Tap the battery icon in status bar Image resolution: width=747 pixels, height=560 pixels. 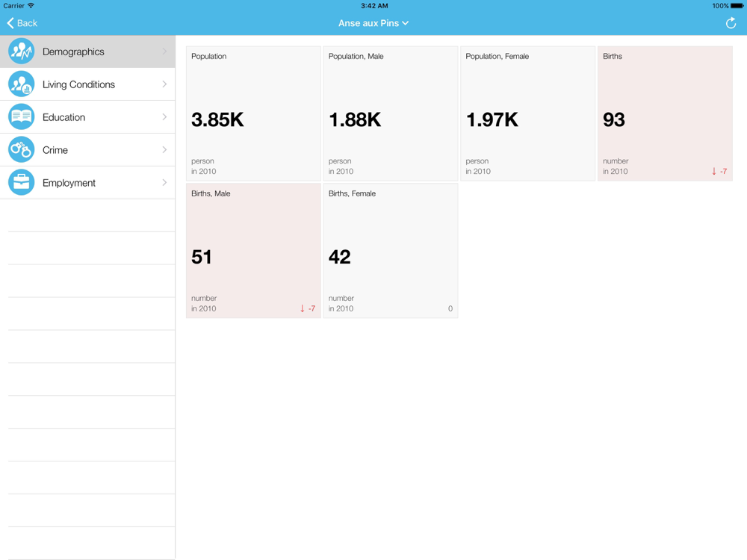(x=737, y=6)
